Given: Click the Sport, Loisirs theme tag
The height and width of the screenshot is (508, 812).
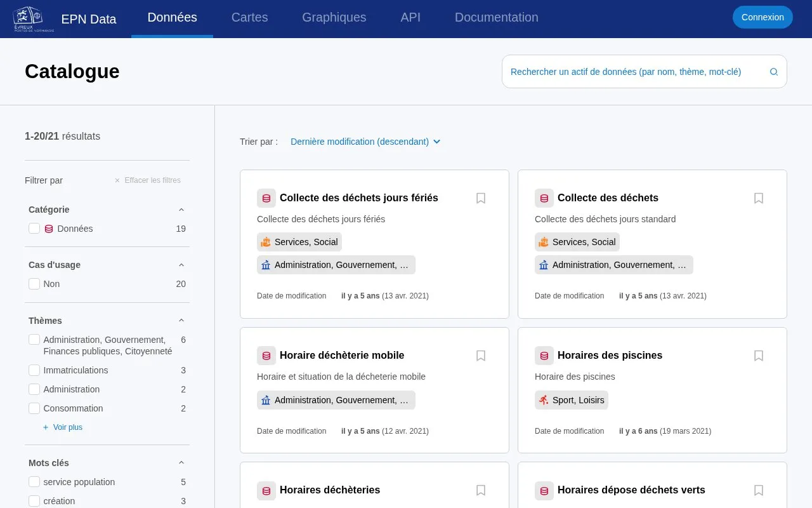Looking at the screenshot, I should [572, 400].
